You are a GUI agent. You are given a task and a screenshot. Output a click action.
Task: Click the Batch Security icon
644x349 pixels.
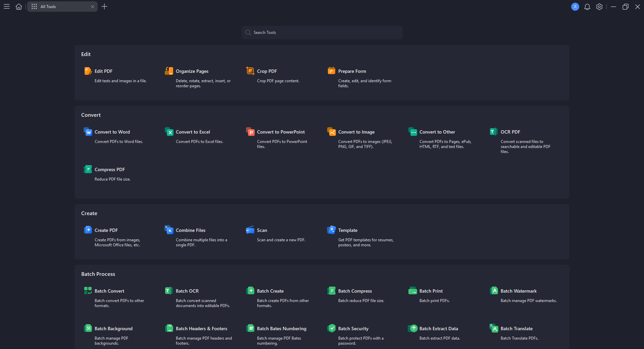point(332,328)
